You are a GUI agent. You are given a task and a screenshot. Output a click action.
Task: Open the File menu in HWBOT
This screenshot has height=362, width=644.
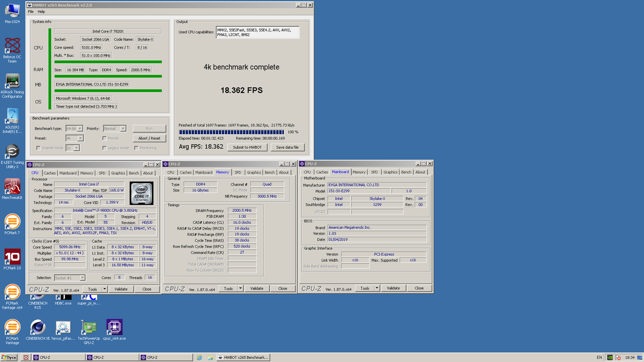pos(31,12)
